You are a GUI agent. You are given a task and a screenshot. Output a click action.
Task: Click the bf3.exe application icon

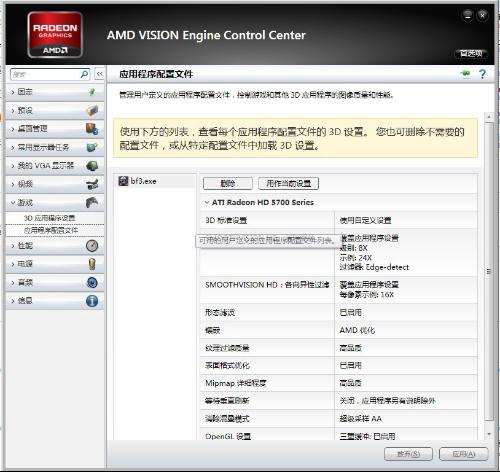[123, 181]
